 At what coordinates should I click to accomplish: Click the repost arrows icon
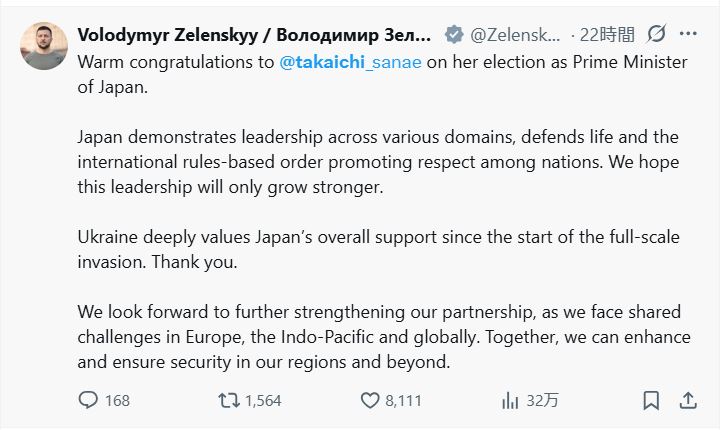[x=229, y=400]
